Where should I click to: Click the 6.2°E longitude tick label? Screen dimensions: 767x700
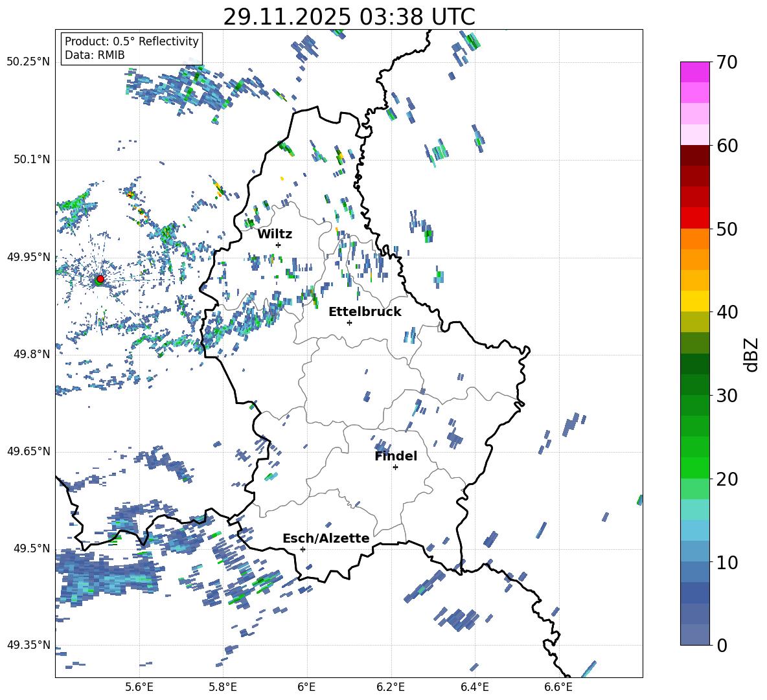tap(391, 686)
